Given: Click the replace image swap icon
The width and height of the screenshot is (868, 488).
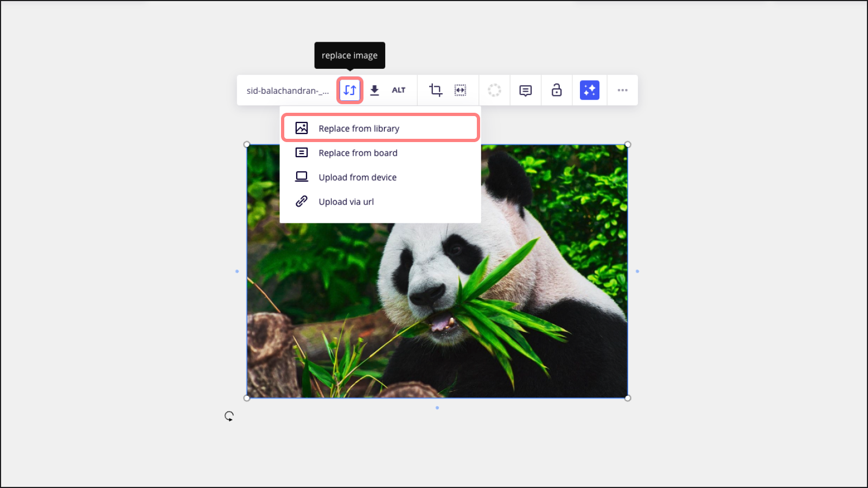Looking at the screenshot, I should coord(350,90).
